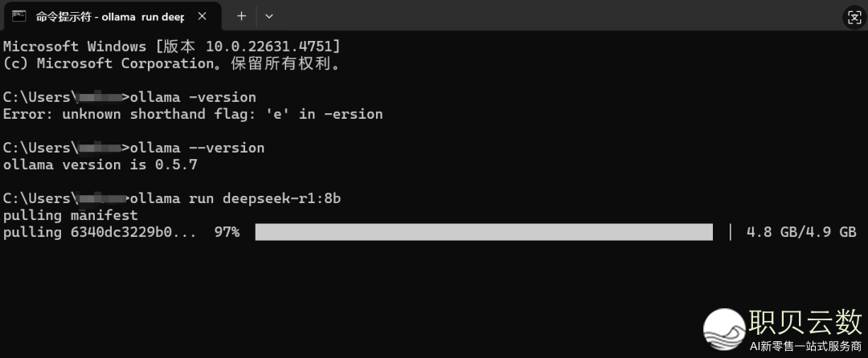Viewport: 868px width, 358px height.
Task: Click the 职贝云数 watermark text
Action: tap(806, 322)
